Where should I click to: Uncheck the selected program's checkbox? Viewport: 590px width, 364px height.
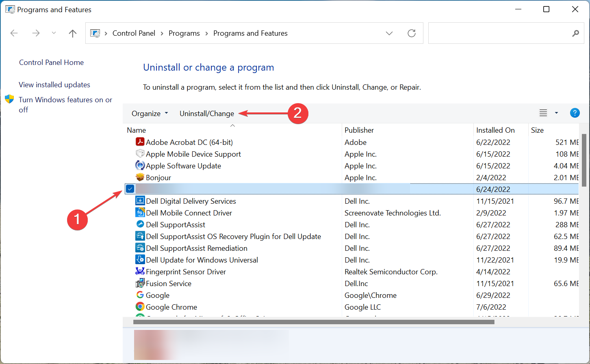(130, 189)
